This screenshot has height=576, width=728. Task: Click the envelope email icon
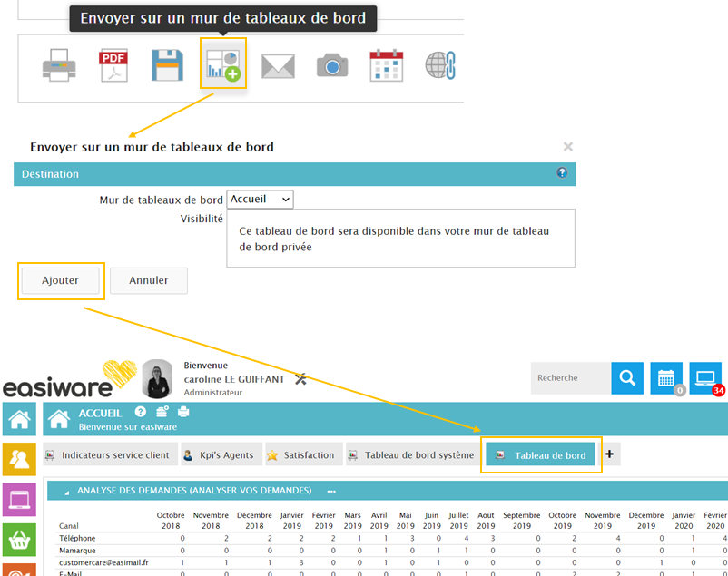[x=278, y=65]
